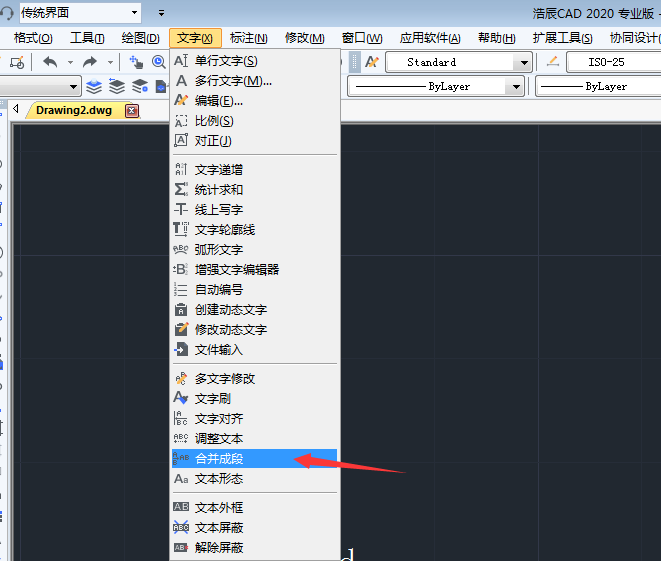Click 文本外框 menu item
The width and height of the screenshot is (661, 561).
click(218, 508)
